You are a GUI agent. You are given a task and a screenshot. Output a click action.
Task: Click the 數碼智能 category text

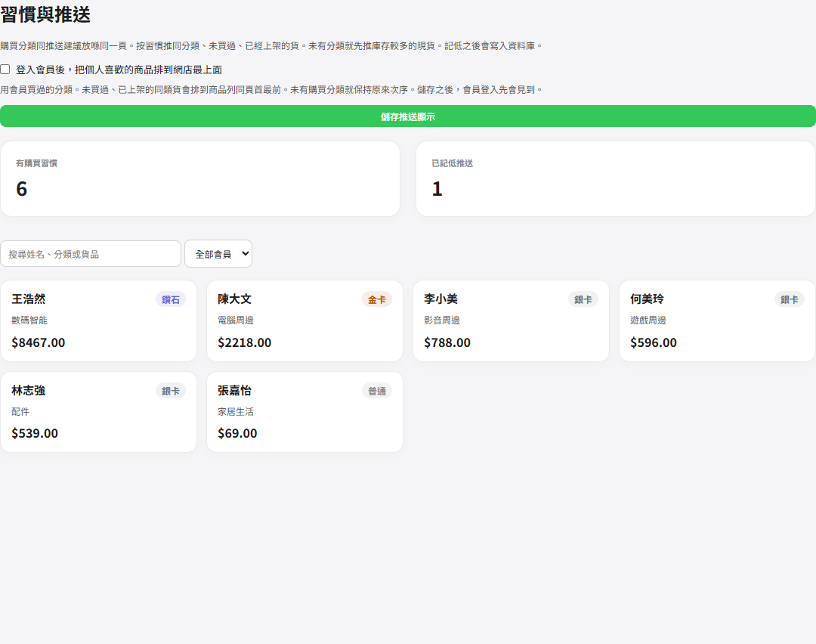(x=29, y=320)
